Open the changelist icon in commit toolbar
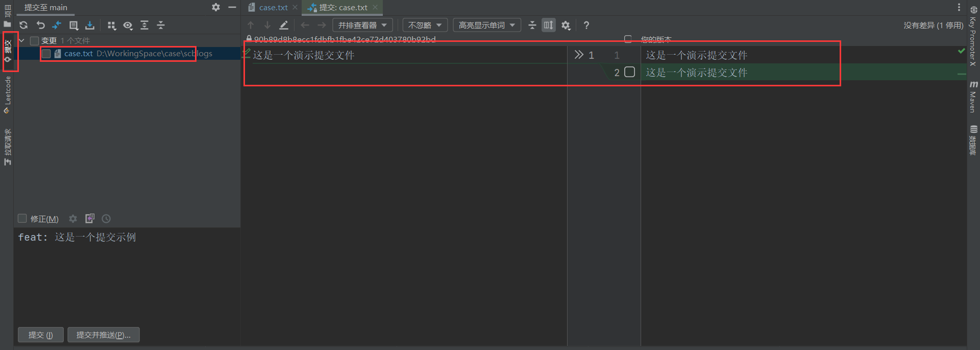 [x=73, y=25]
